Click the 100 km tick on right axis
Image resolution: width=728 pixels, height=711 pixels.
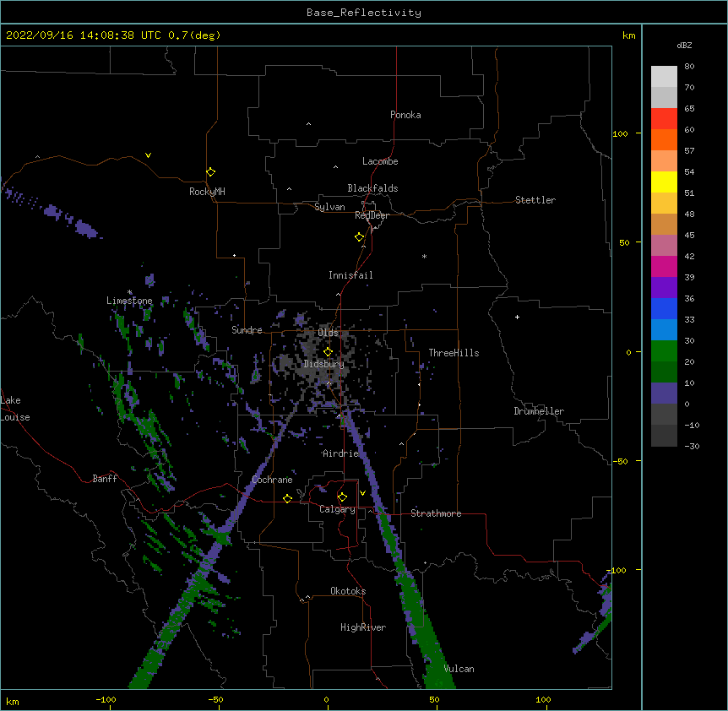[620, 133]
